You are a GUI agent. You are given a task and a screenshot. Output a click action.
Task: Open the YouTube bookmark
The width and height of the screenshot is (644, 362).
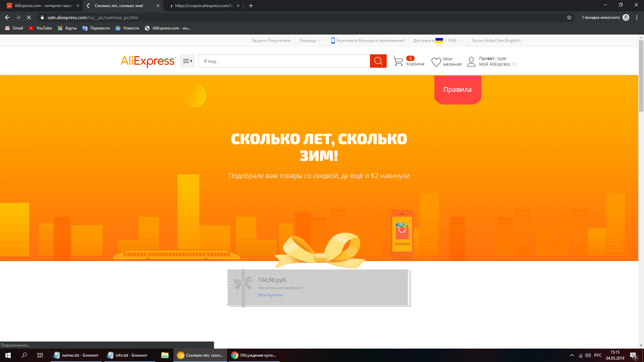coord(40,28)
